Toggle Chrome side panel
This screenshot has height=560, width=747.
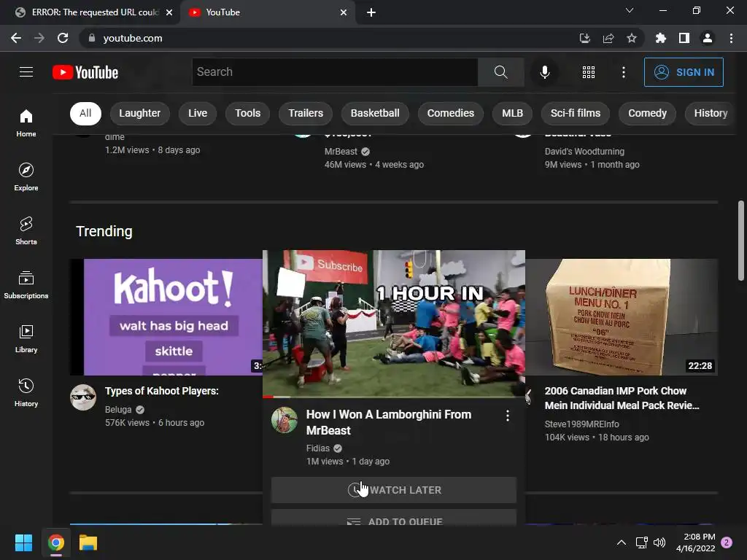click(x=684, y=38)
